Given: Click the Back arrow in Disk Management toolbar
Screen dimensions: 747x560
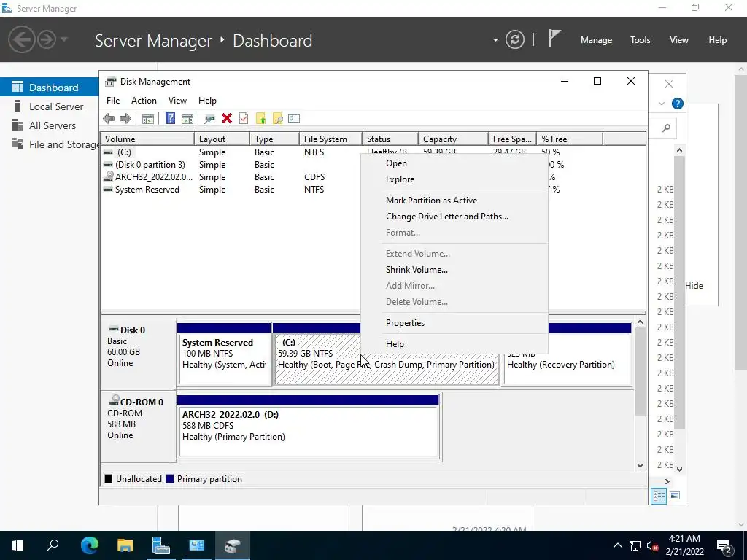Looking at the screenshot, I should click(109, 119).
